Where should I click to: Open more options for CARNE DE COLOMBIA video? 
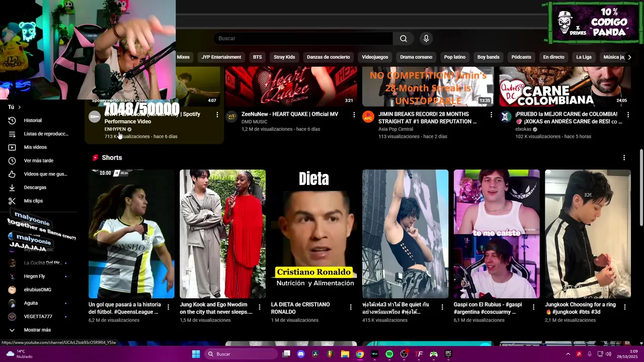628,115
